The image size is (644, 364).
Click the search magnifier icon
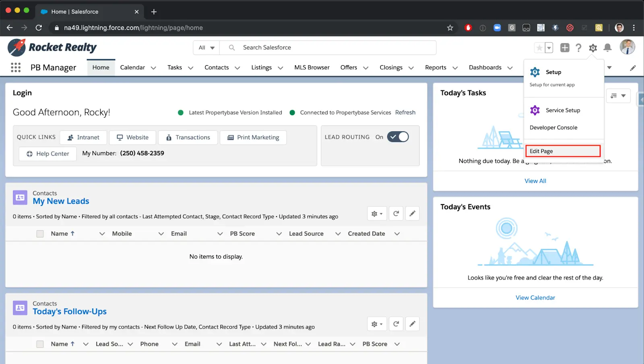pyautogui.click(x=232, y=48)
